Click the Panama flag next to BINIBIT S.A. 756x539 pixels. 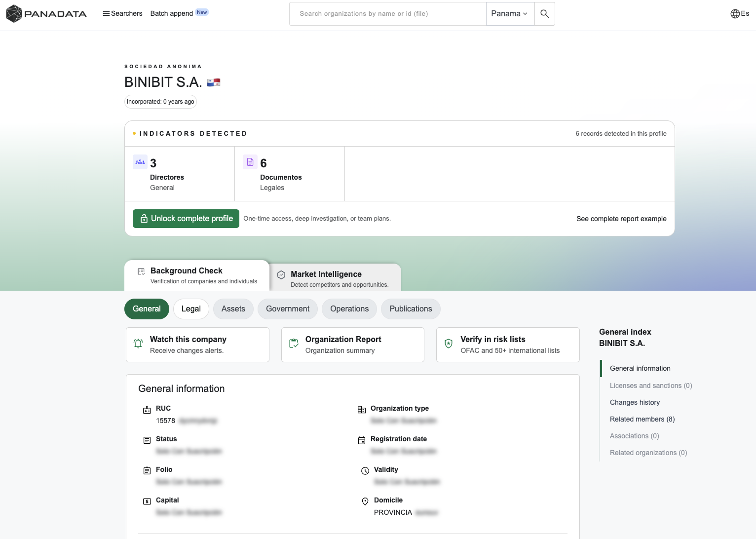coord(214,82)
